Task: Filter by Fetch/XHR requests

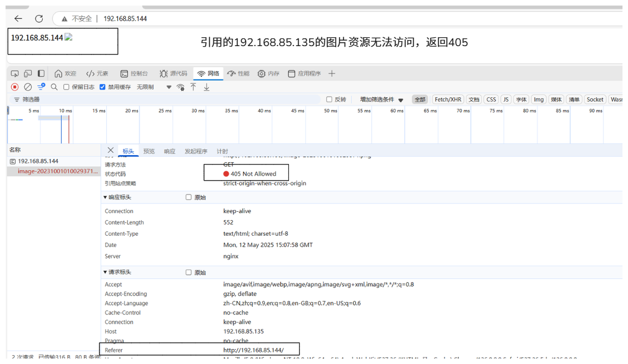Action: 448,99
